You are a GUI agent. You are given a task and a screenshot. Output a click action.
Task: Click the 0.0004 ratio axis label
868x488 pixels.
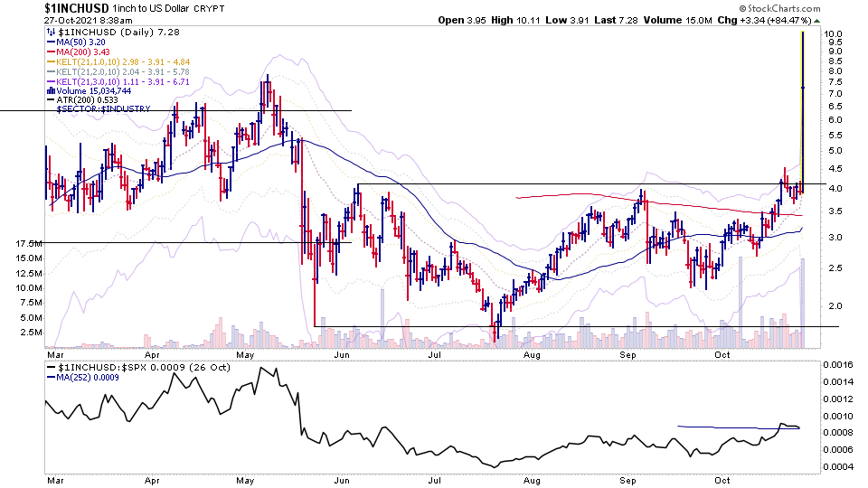coord(838,467)
